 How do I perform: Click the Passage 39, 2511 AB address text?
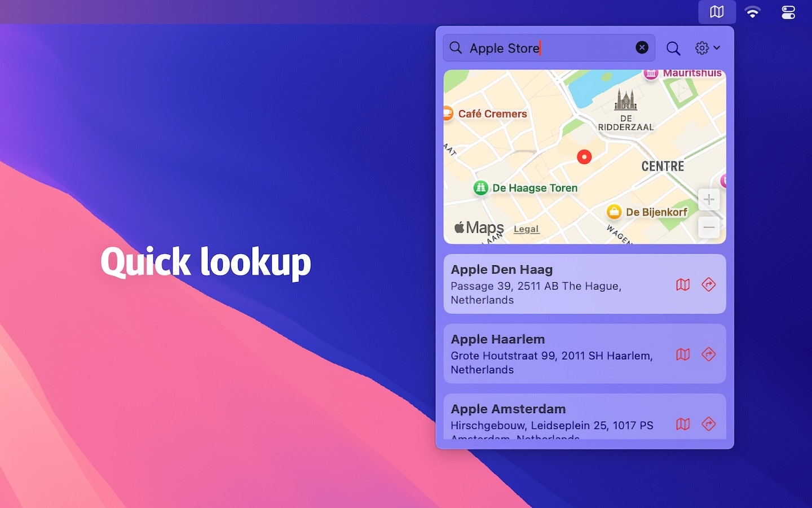[x=536, y=293]
